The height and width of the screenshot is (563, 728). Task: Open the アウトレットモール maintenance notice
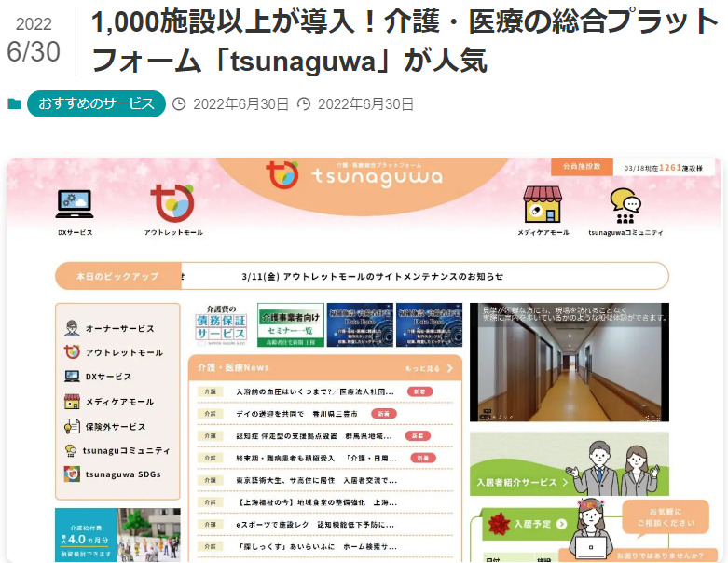[x=372, y=277]
